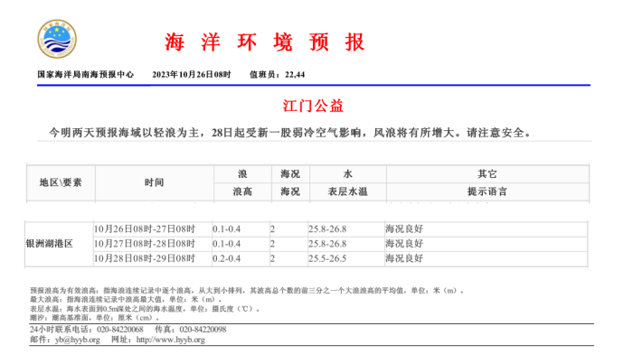Image resolution: width=624 pixels, height=364 pixels.
Task: Click the water temperature value 25.5-26.5
Action: pos(327,258)
